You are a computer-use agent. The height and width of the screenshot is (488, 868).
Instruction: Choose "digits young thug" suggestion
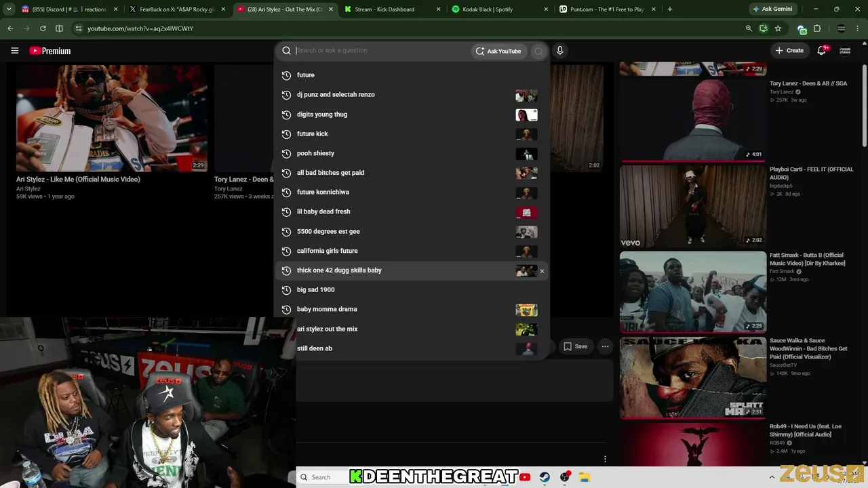tap(412, 115)
